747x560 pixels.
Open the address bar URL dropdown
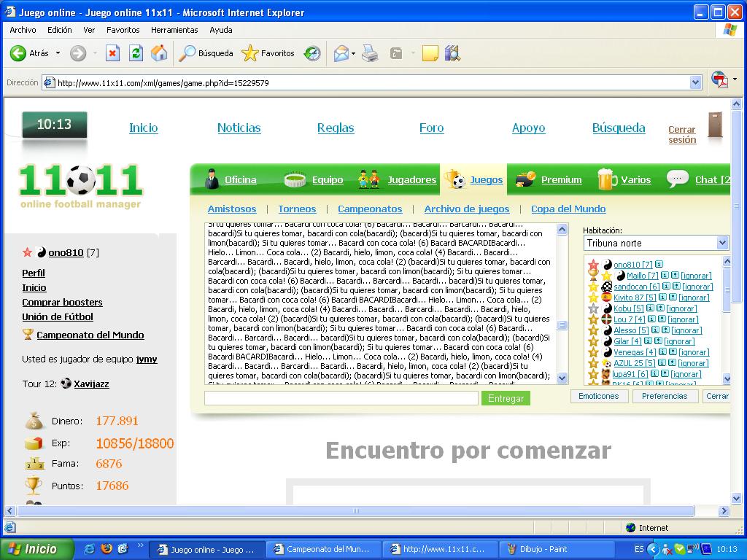coord(694,83)
